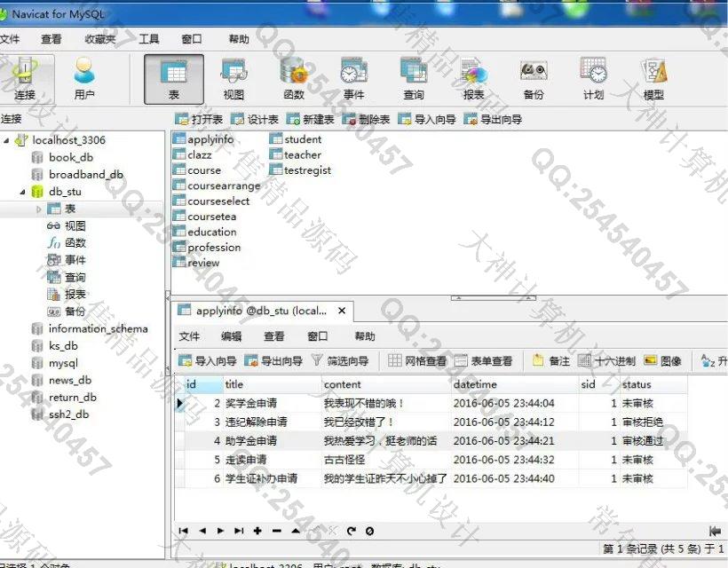Click 导出向导 in the table list toolbar
This screenshot has width=728, height=568.
tap(493, 119)
